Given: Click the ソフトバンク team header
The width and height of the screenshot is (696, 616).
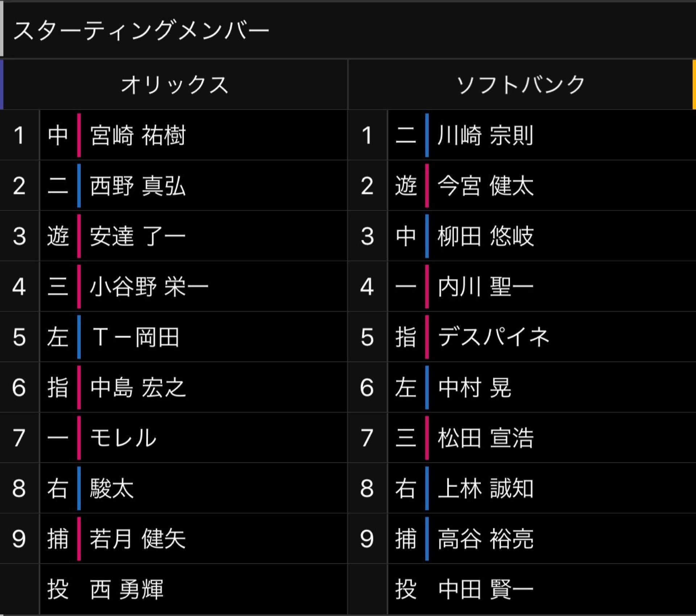Looking at the screenshot, I should tap(521, 85).
